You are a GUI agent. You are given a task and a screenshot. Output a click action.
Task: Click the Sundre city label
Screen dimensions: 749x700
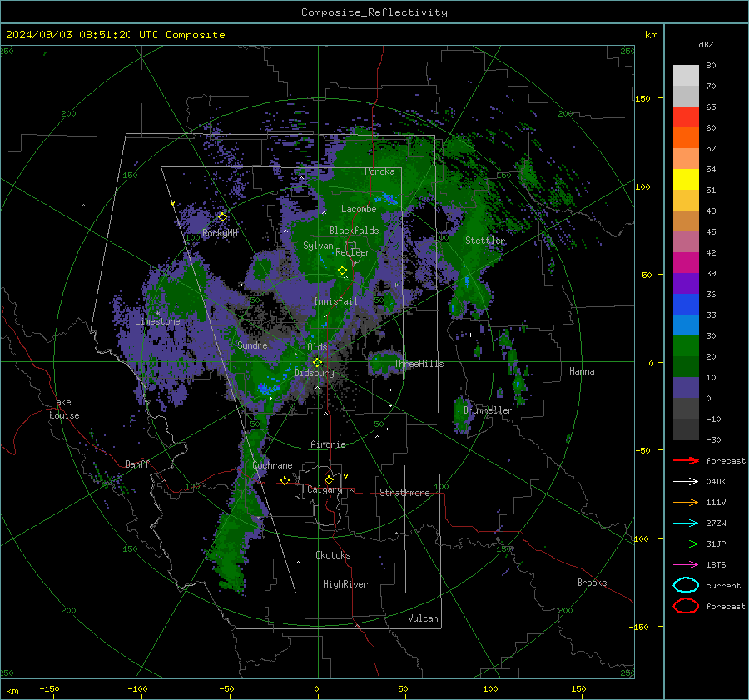click(252, 345)
